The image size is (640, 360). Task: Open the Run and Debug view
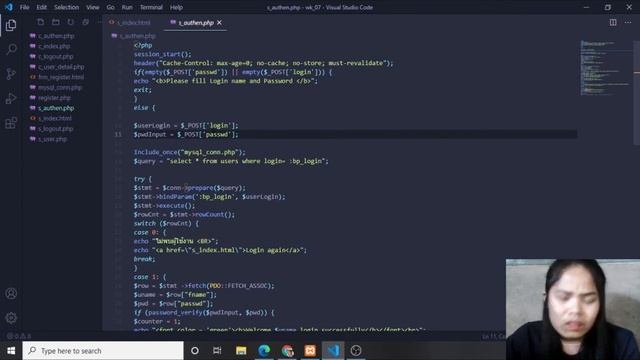pos(11,98)
